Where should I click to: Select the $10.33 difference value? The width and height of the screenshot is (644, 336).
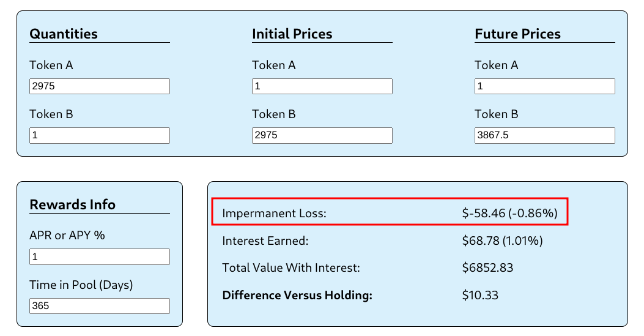[x=480, y=296]
